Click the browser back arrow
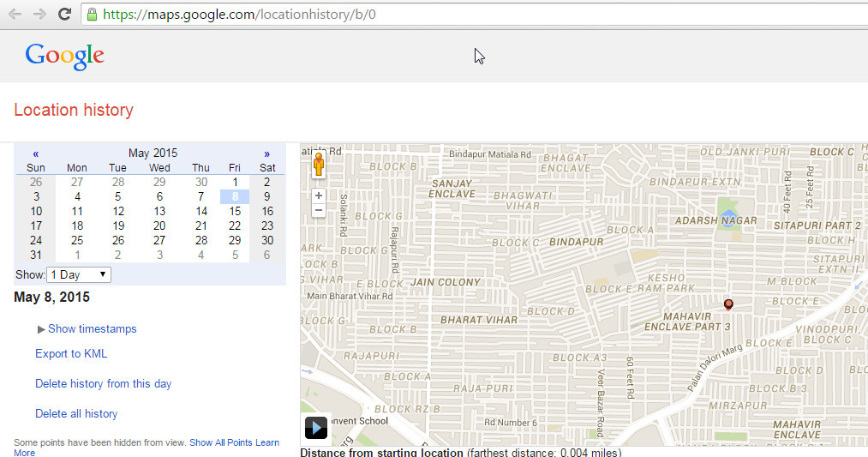 pos(15,14)
